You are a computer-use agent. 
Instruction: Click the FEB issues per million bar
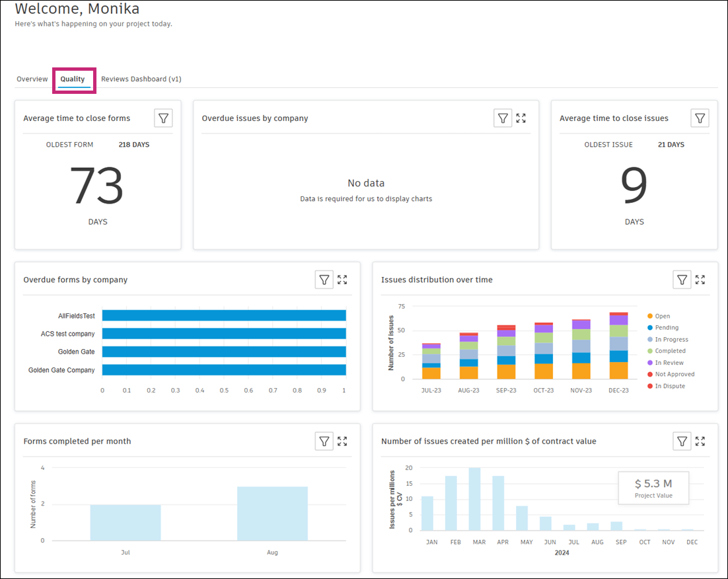[x=451, y=503]
